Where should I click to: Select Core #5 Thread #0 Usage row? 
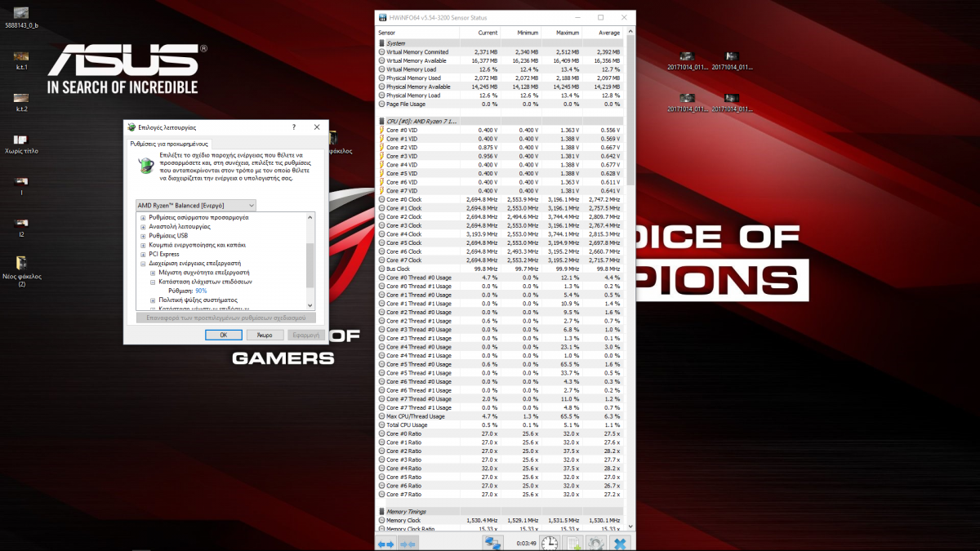click(x=499, y=364)
